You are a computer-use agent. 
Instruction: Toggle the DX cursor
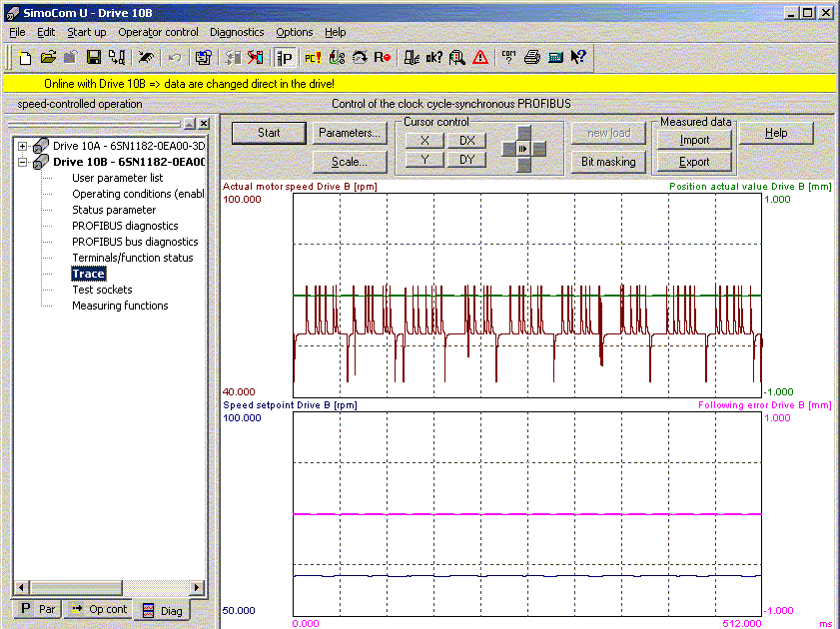click(x=467, y=140)
